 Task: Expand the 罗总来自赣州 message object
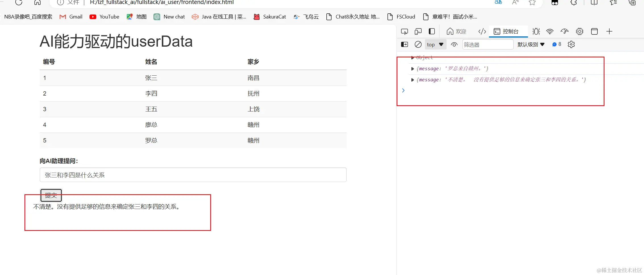click(412, 69)
